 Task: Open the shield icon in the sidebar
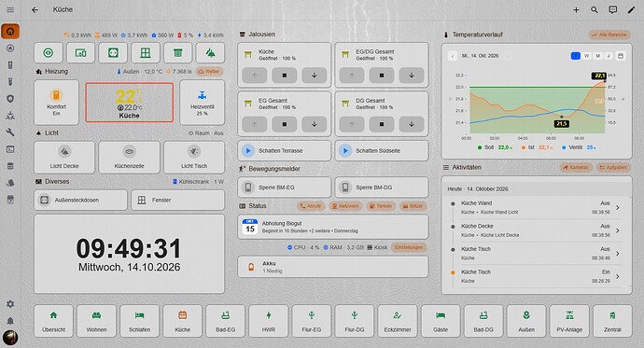(x=10, y=99)
